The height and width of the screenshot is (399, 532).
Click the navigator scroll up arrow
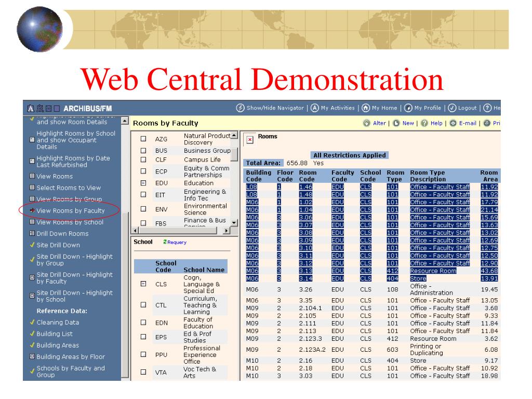pos(125,121)
